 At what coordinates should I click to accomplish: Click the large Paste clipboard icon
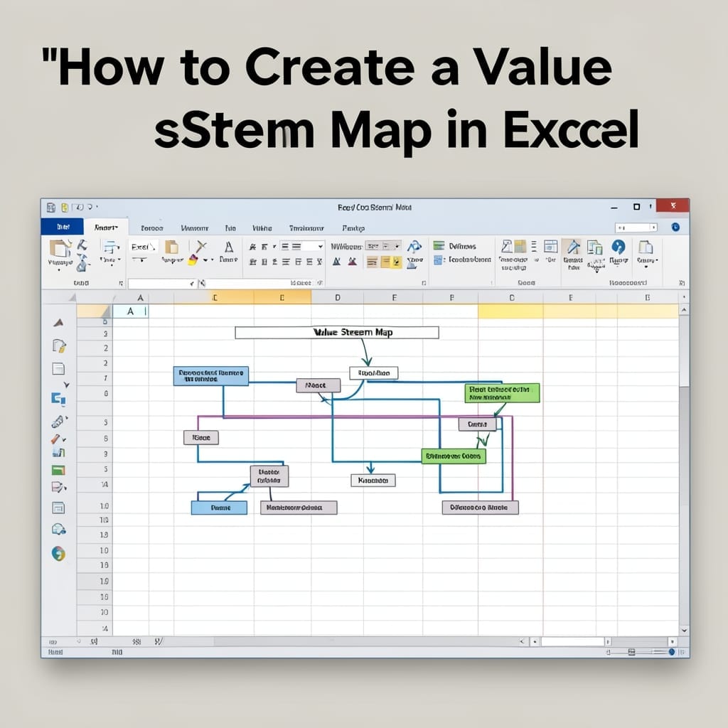click(x=60, y=248)
